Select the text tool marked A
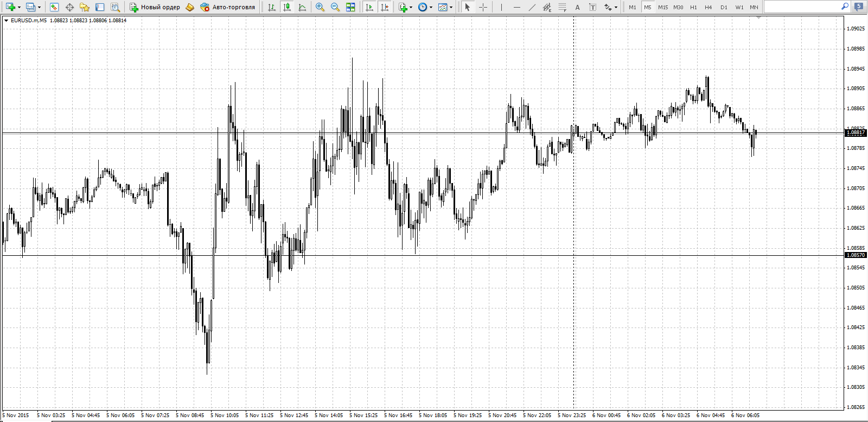This screenshot has height=422, width=868. 578,7
